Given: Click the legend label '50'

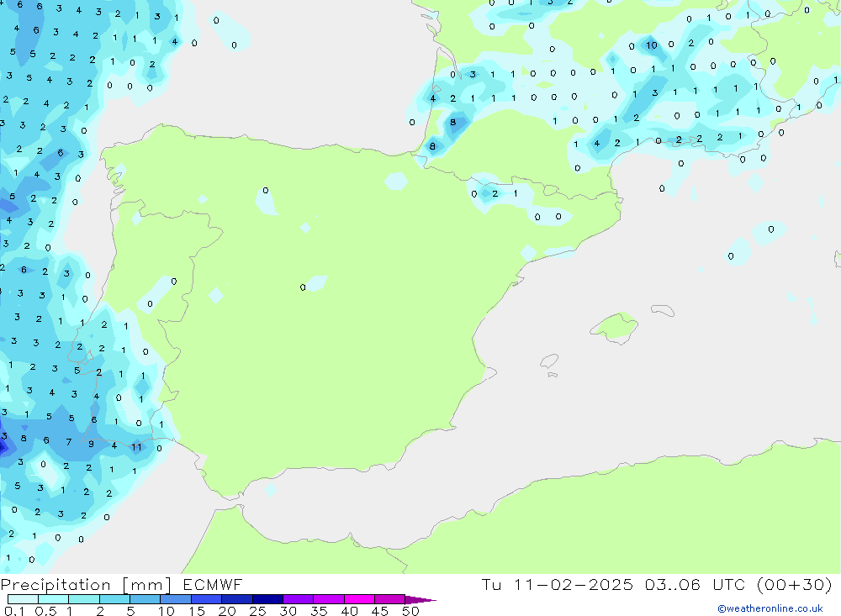Looking at the screenshot, I should click(x=410, y=611).
